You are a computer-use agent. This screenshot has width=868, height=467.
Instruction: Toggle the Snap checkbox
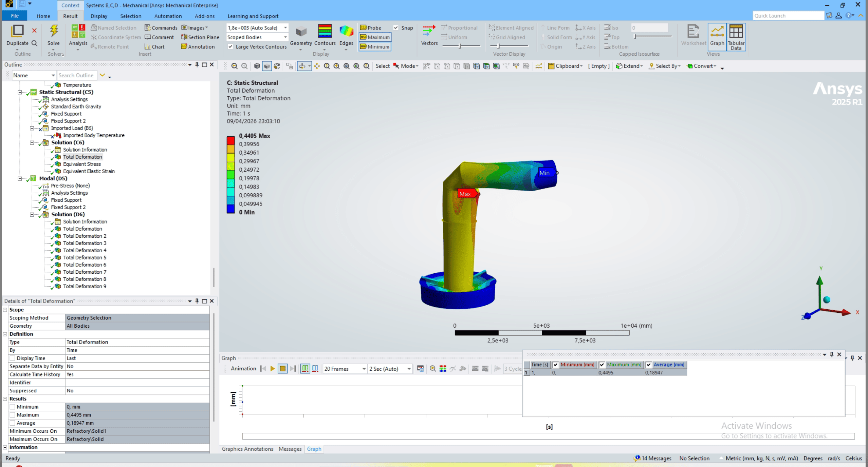396,28
